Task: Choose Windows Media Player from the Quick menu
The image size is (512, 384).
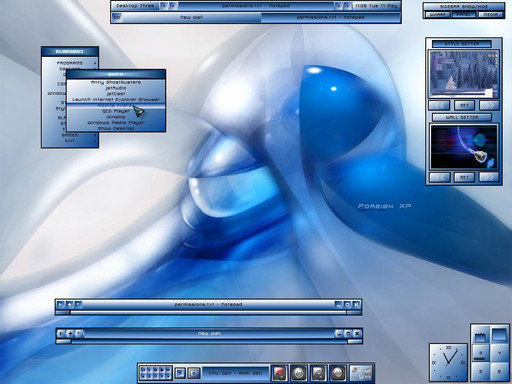Action: pyautogui.click(x=116, y=123)
